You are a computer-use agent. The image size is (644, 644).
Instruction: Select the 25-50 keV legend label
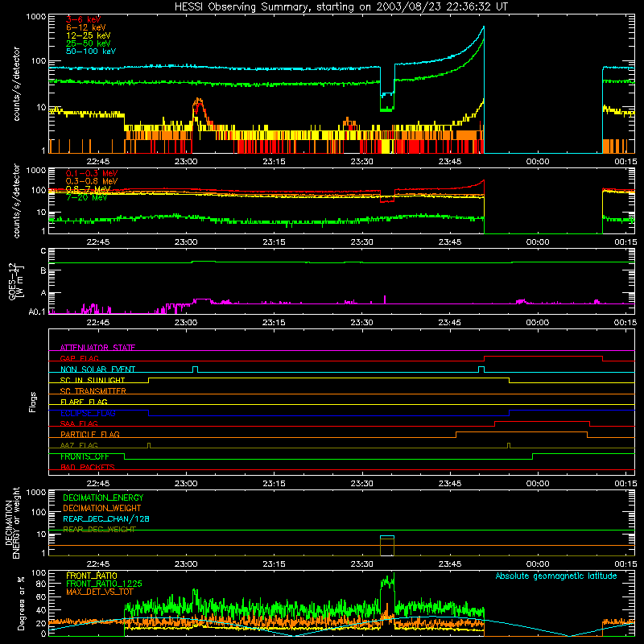89,43
